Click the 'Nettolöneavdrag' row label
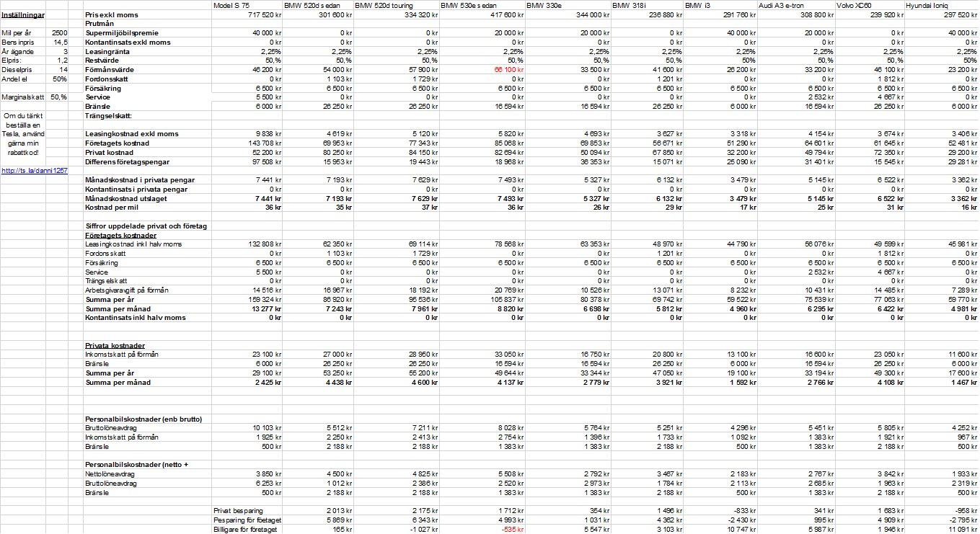The image size is (980, 534). 110,474
